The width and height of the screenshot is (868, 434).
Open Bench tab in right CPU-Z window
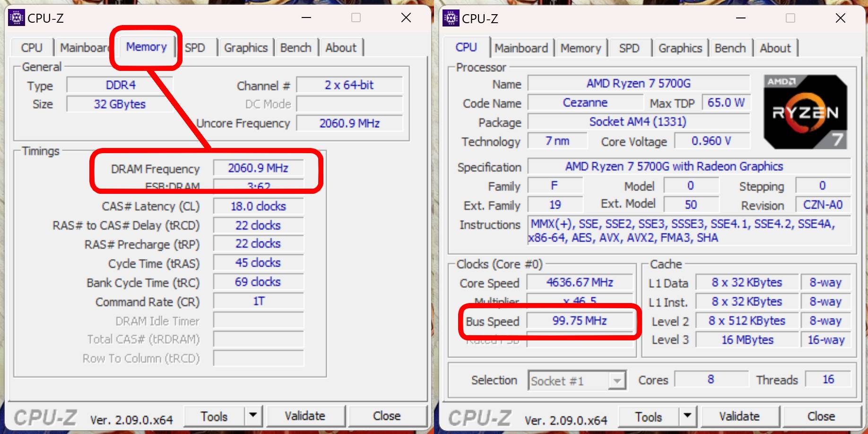pos(730,48)
